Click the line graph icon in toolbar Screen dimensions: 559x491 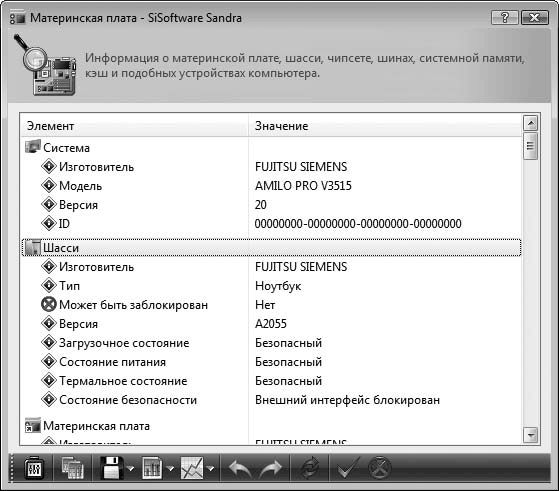point(192,468)
